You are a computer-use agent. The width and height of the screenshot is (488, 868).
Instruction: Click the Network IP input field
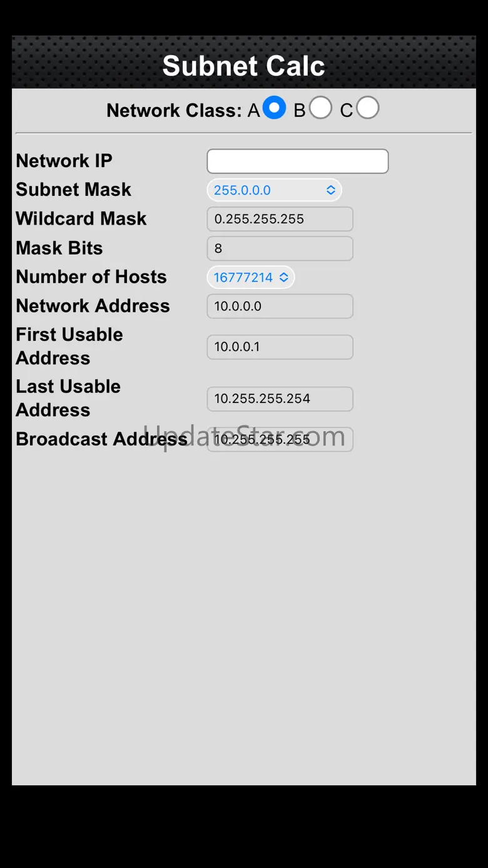298,161
